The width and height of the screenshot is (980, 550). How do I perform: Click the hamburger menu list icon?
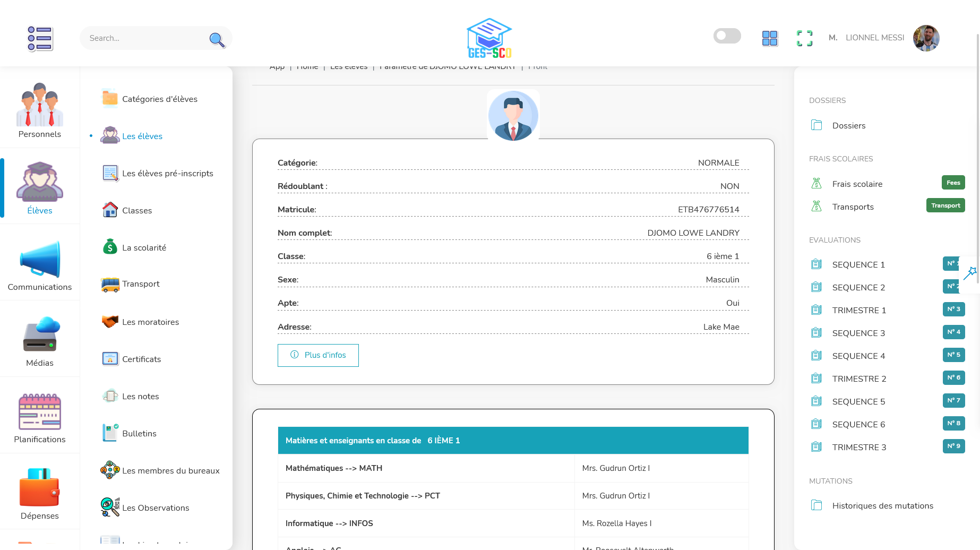click(40, 38)
